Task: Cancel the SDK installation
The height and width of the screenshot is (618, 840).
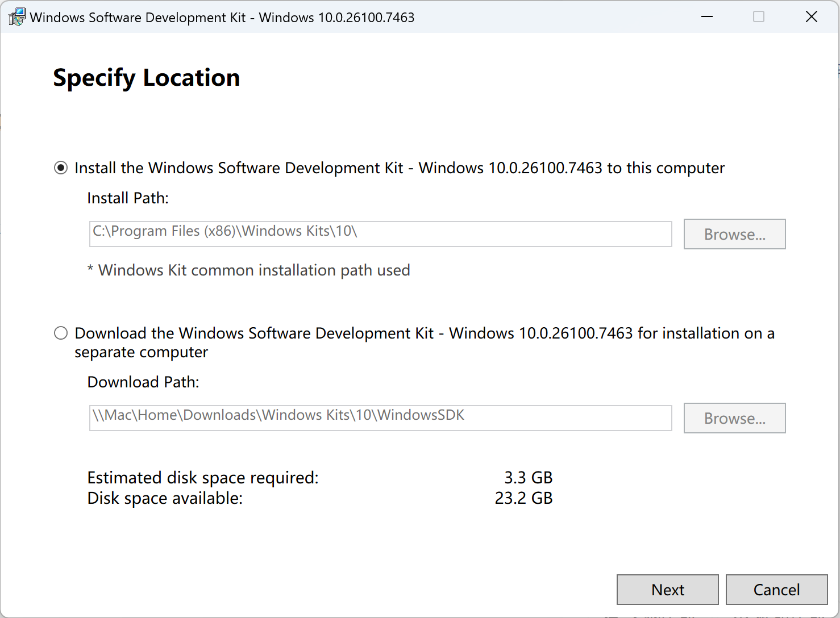Action: pos(776,590)
